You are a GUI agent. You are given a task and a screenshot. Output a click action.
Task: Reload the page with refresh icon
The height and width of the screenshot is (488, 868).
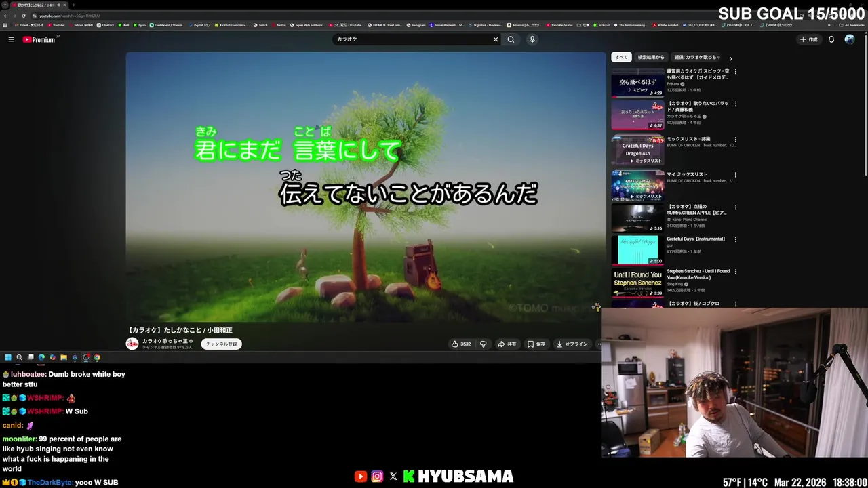click(x=24, y=16)
